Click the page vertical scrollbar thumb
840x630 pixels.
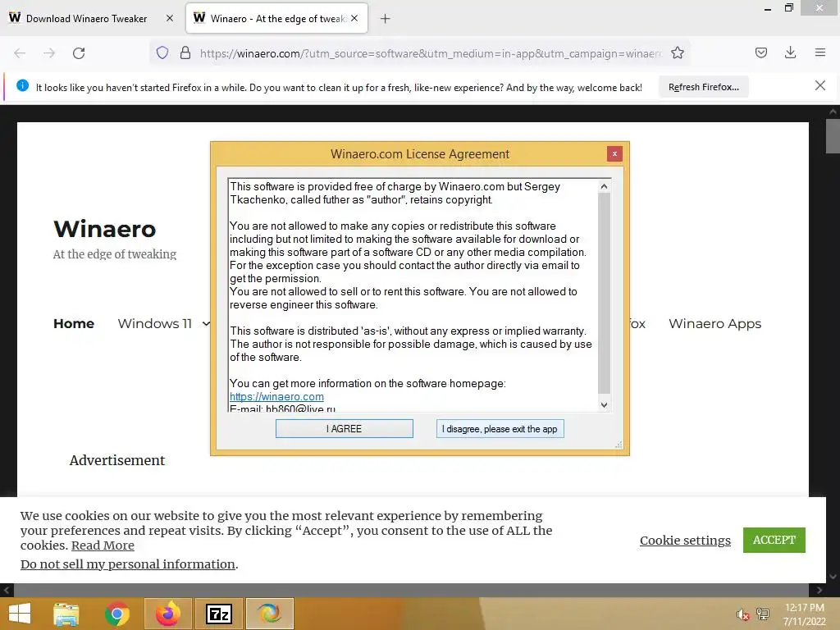(x=833, y=136)
